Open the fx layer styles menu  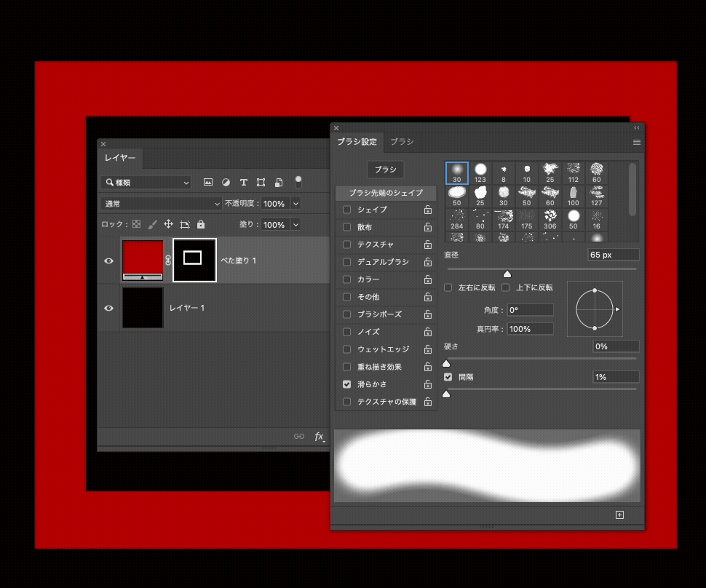[320, 436]
